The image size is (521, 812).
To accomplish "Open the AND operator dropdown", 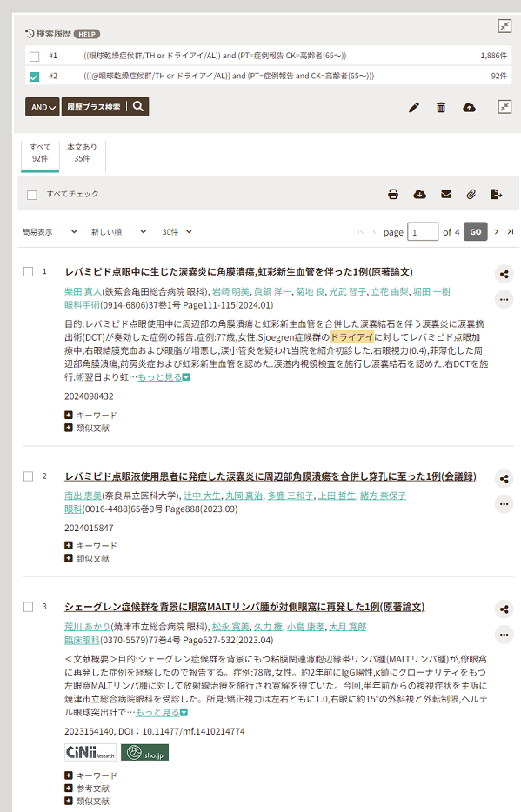I will click(x=43, y=107).
